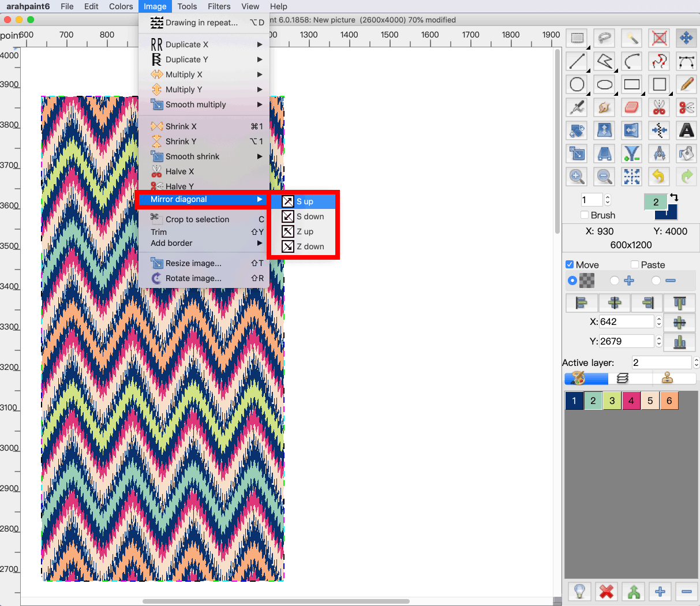Select the move arrows tool

tap(686, 38)
